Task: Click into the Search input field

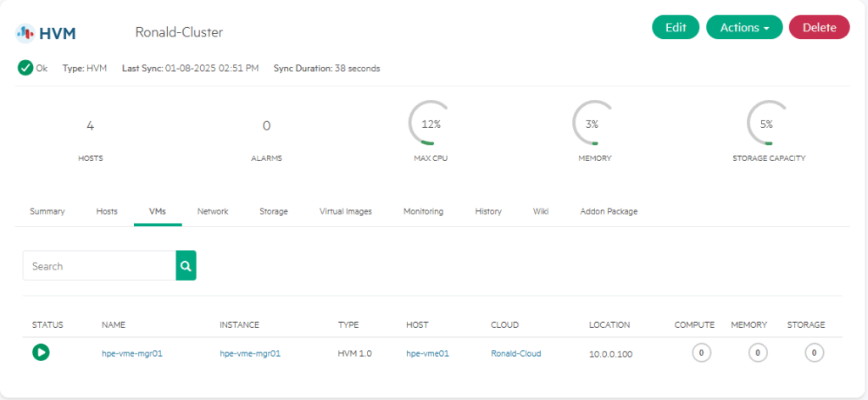Action: click(99, 265)
